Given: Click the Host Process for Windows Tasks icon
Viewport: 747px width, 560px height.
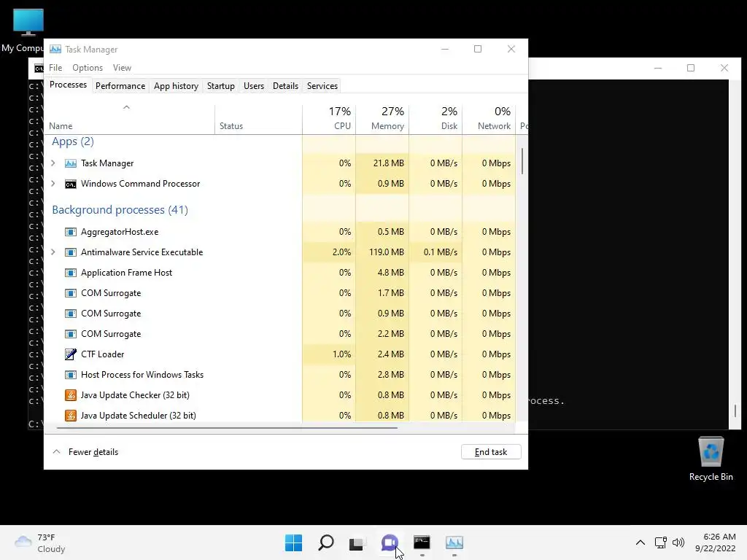Looking at the screenshot, I should point(71,375).
